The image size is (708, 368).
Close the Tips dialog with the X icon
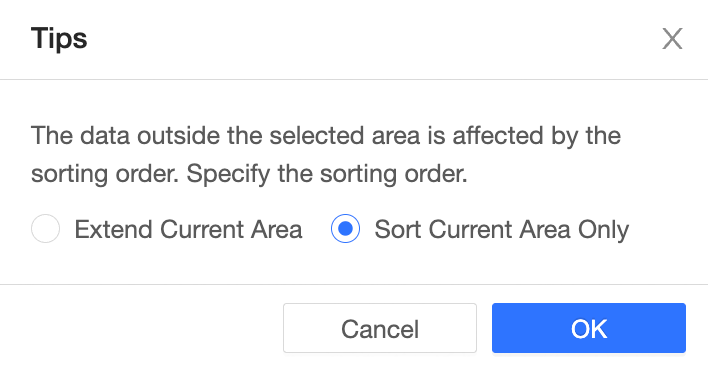tap(672, 38)
